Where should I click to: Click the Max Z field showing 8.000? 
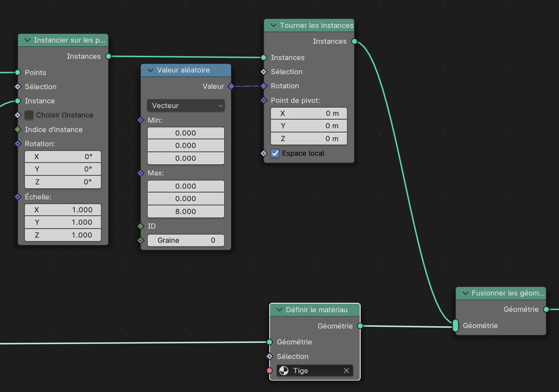click(x=185, y=211)
